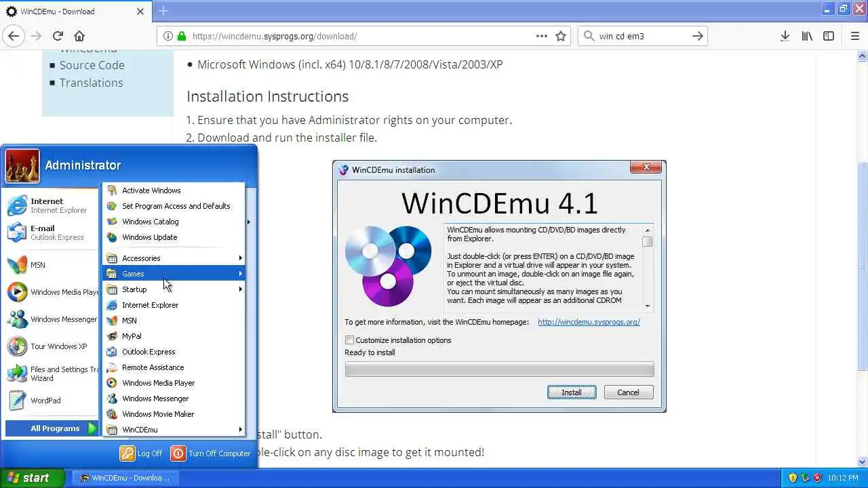Viewport: 868px width, 488px height.
Task: Expand the Games submenu
Action: coord(174,274)
